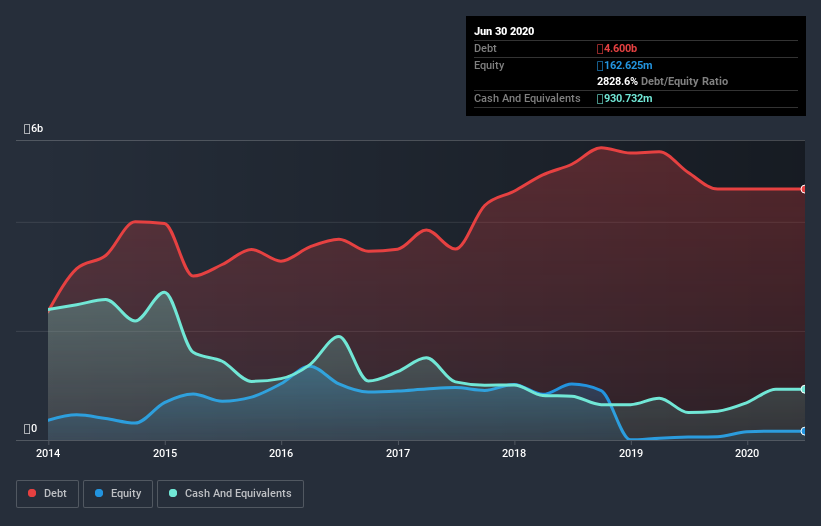Select the 2017 x-axis label
Screen dimensions: 821x526
[x=398, y=453]
